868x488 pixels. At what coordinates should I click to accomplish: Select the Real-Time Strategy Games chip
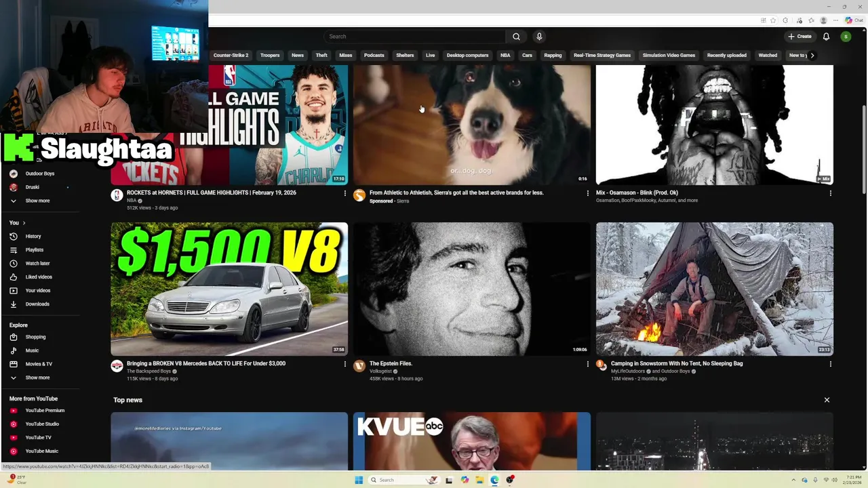pos(601,56)
